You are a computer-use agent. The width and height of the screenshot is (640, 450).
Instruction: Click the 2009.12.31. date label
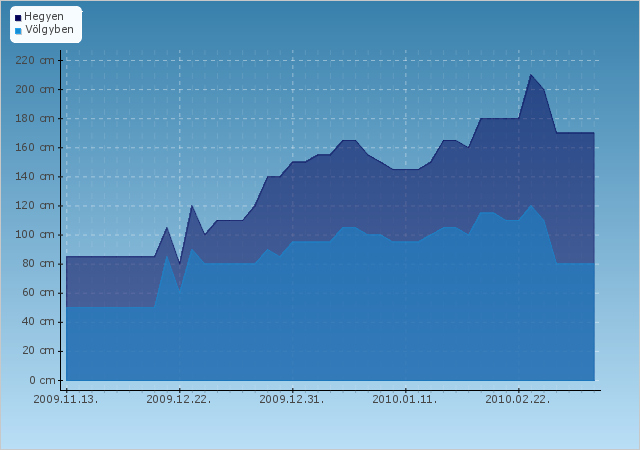(x=292, y=399)
